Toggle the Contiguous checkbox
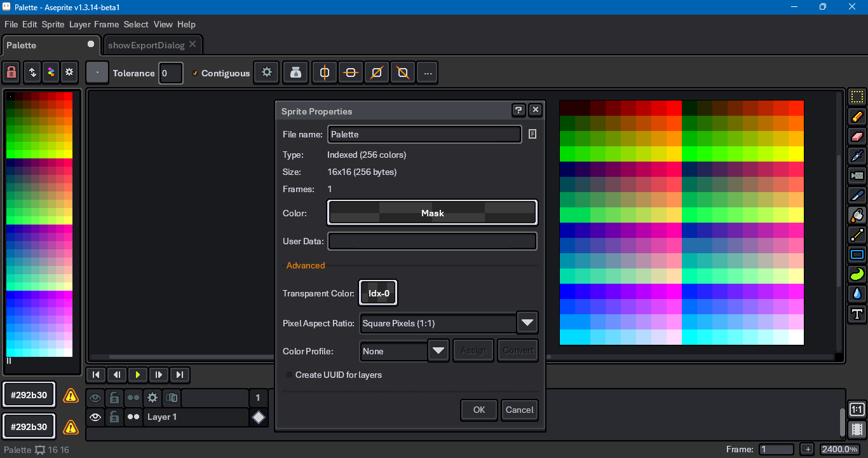868x458 pixels. pos(195,73)
